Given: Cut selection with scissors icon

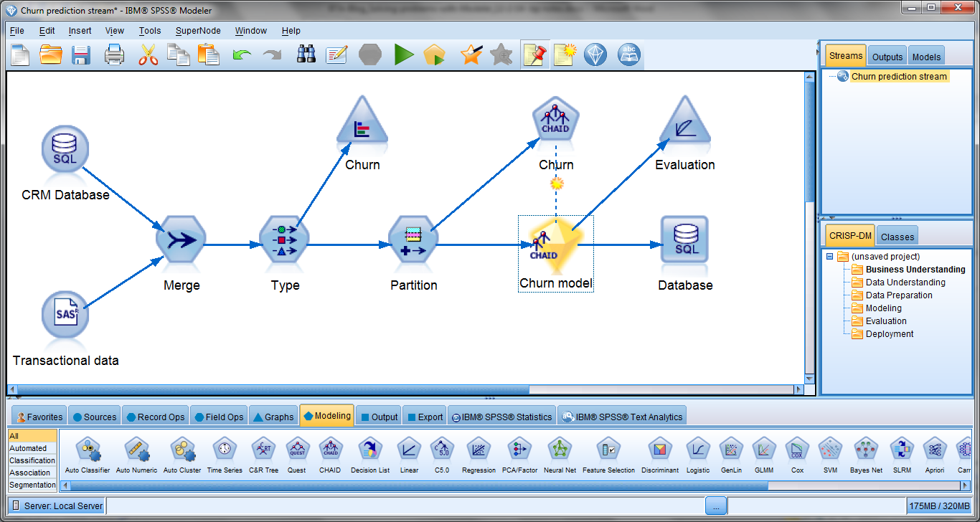Looking at the screenshot, I should tap(148, 54).
